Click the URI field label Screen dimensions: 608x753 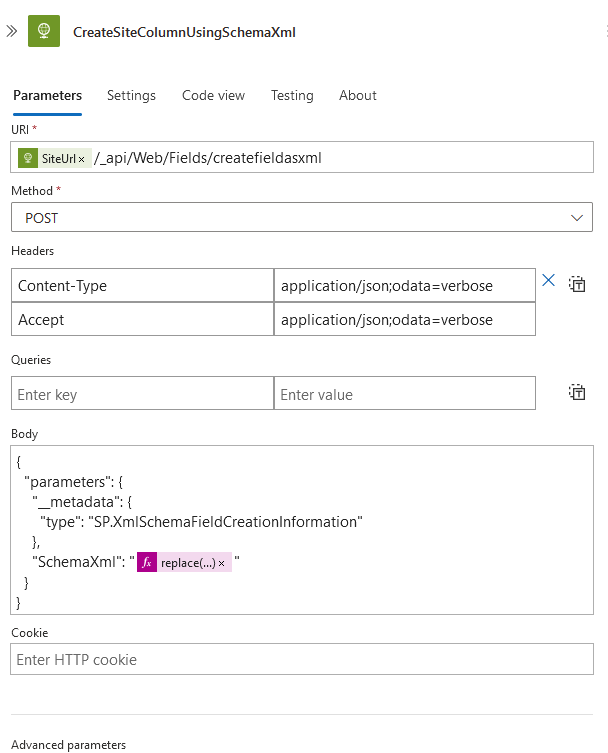(x=20, y=130)
